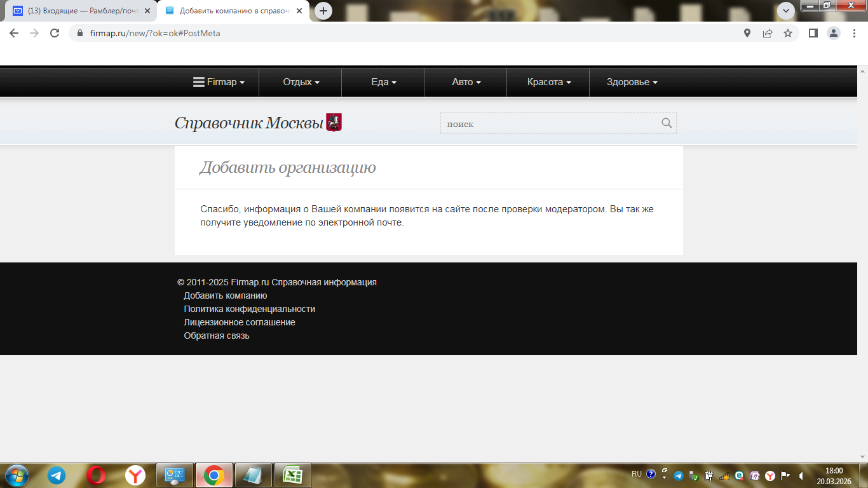Click the Telegram tray icon
The height and width of the screenshot is (488, 868).
pyautogui.click(x=678, y=475)
